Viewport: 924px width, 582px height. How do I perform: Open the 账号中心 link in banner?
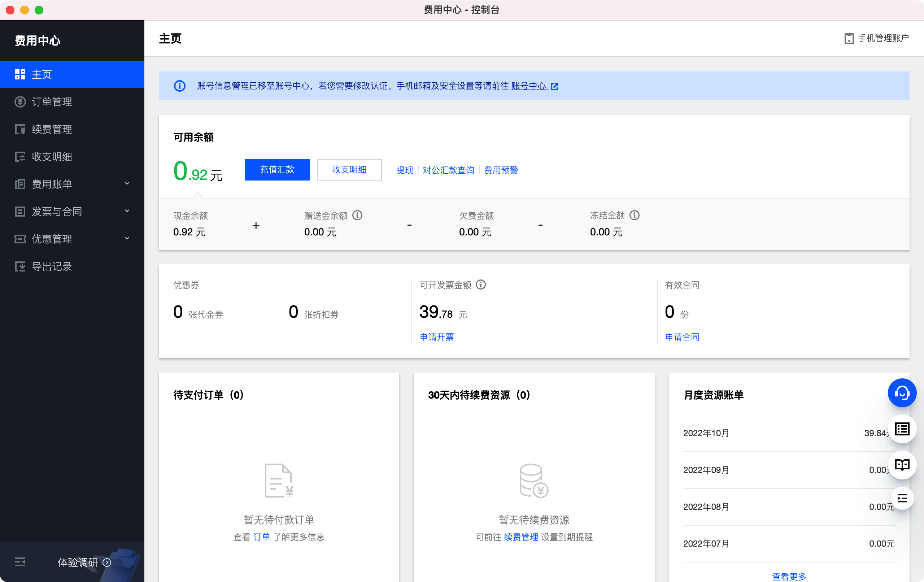coord(529,86)
